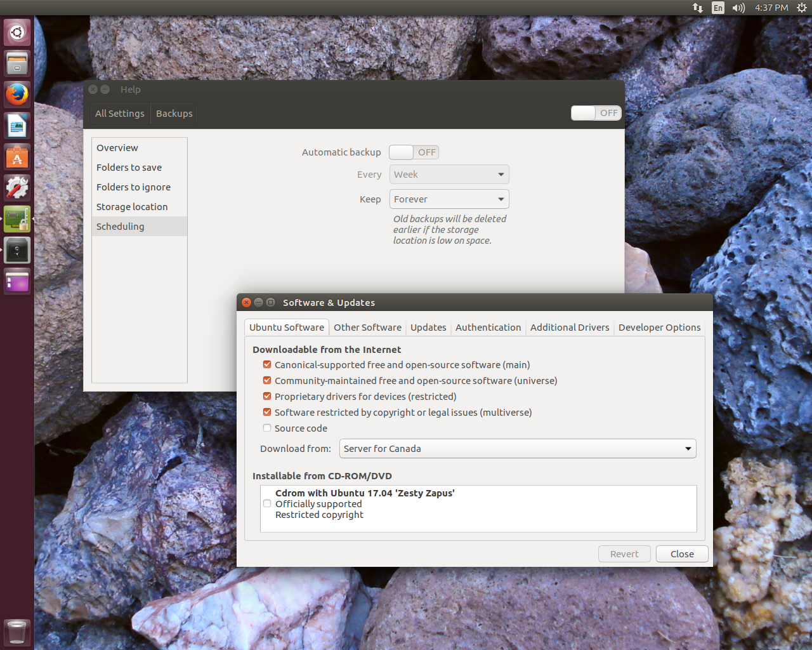Open the Ubuntu Dash search launcher
This screenshot has width=812, height=650.
click(x=17, y=32)
